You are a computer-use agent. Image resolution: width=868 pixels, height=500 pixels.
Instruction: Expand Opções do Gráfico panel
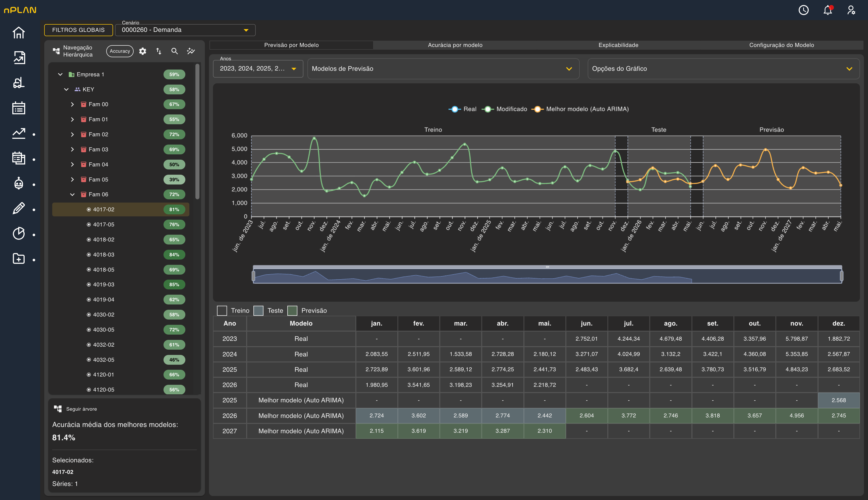point(723,69)
